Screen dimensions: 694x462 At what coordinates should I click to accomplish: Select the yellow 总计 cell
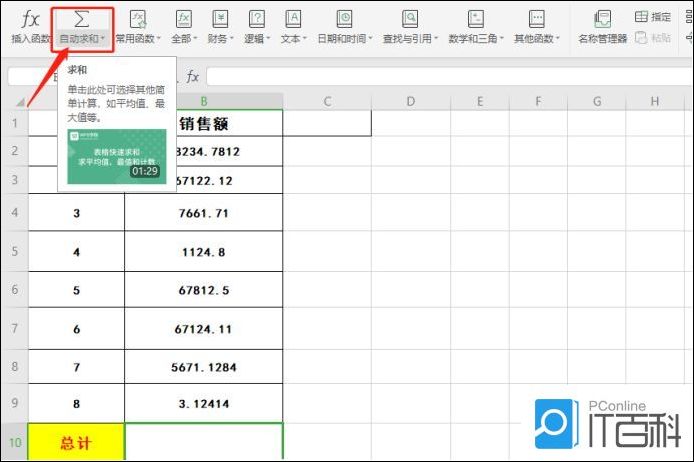pyautogui.click(x=76, y=442)
